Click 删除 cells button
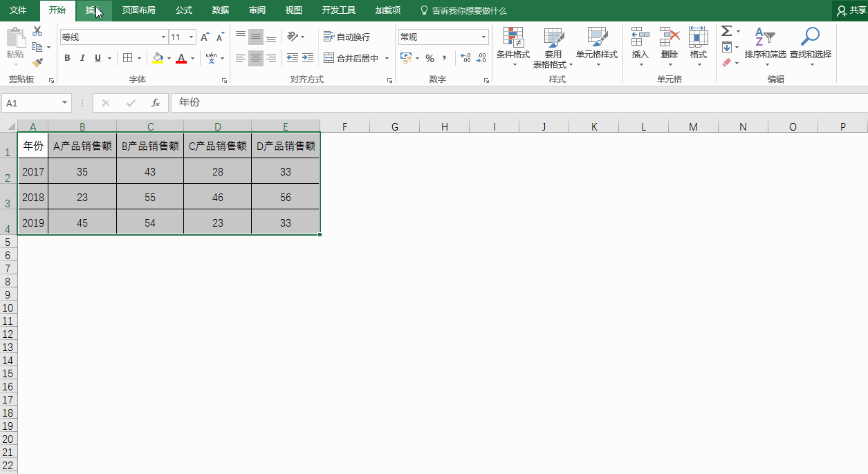This screenshot has height=474, width=868. [x=670, y=47]
